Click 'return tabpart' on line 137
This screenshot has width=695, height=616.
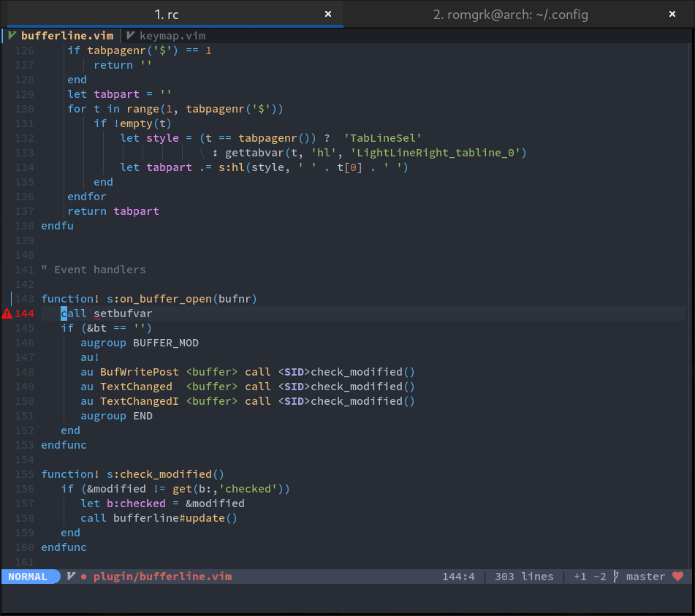113,211
